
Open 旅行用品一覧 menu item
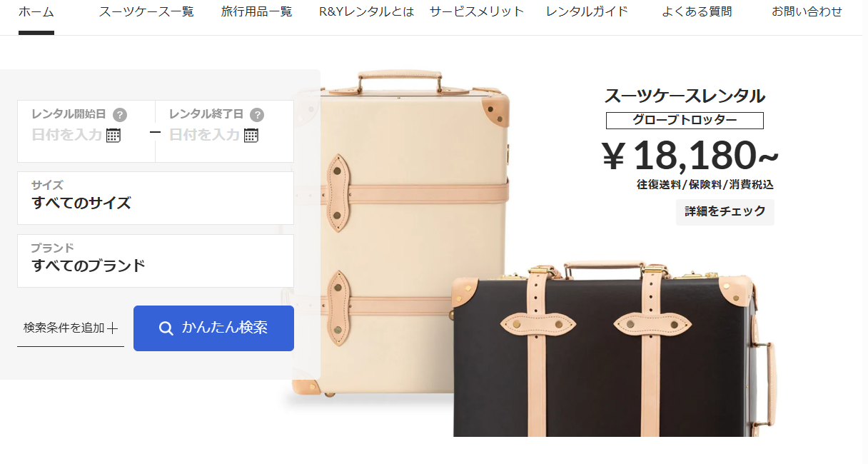click(x=257, y=12)
